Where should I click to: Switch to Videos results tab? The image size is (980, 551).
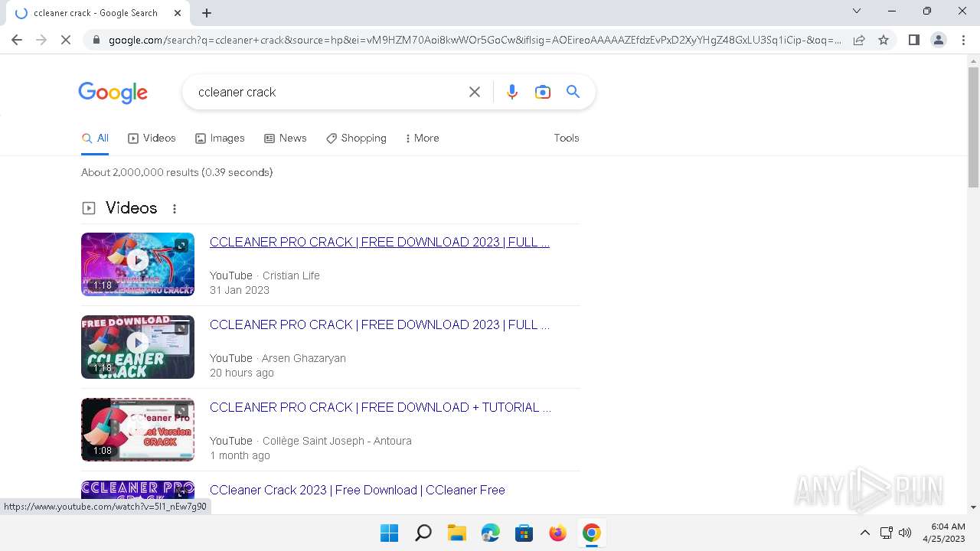click(152, 139)
